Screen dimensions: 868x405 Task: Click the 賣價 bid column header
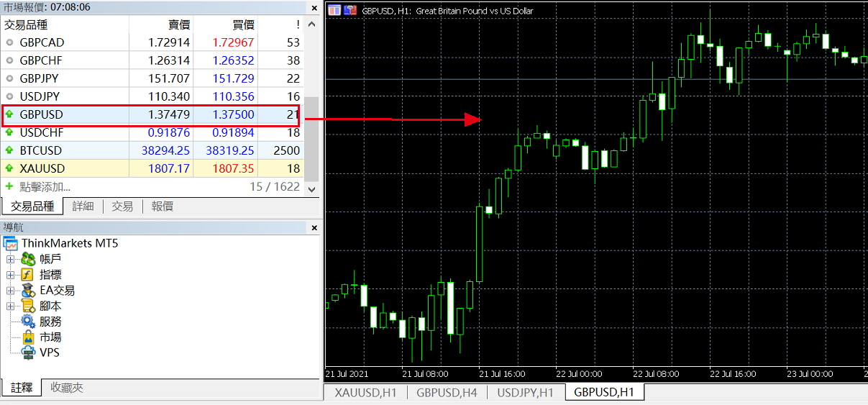178,24
